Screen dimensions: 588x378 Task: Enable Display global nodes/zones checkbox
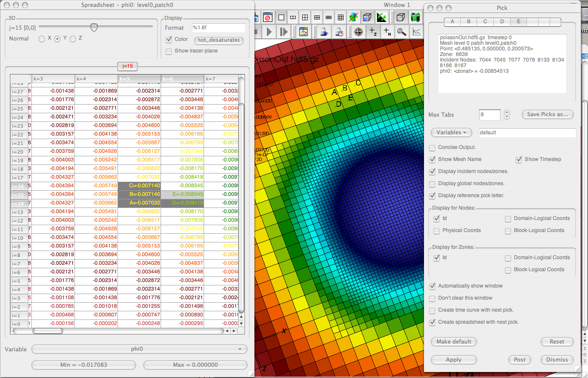[x=432, y=184]
